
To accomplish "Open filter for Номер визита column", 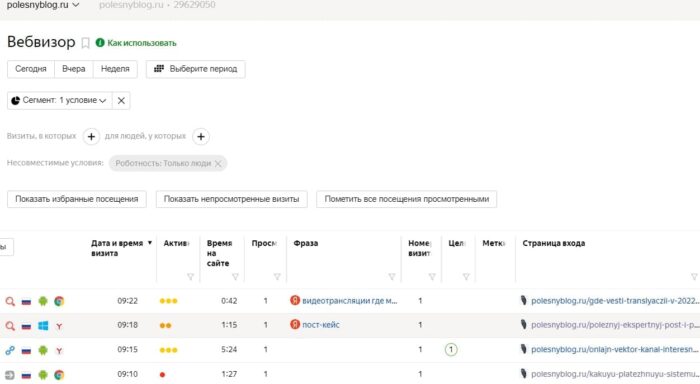I will 432,277.
